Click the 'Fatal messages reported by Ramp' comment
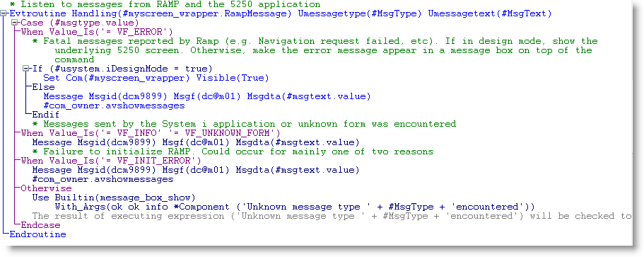Image resolution: width=644 pixels, height=257 pixels. click(x=315, y=41)
